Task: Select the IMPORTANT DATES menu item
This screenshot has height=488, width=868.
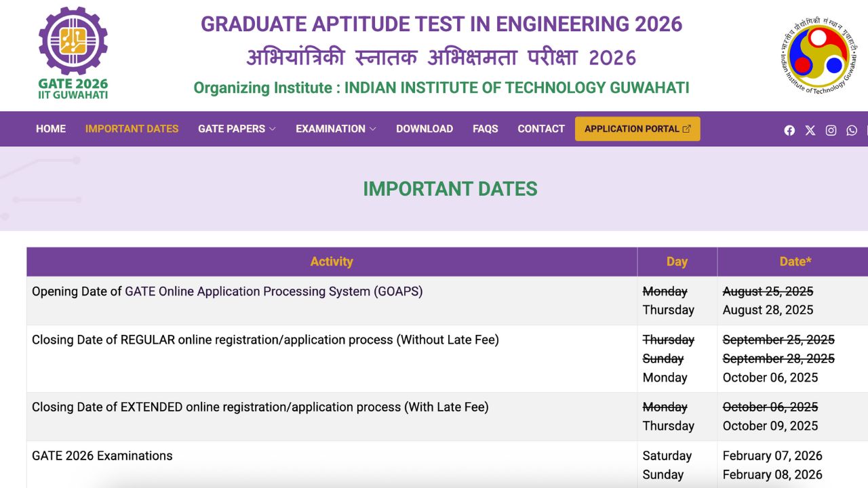Action: 132,129
